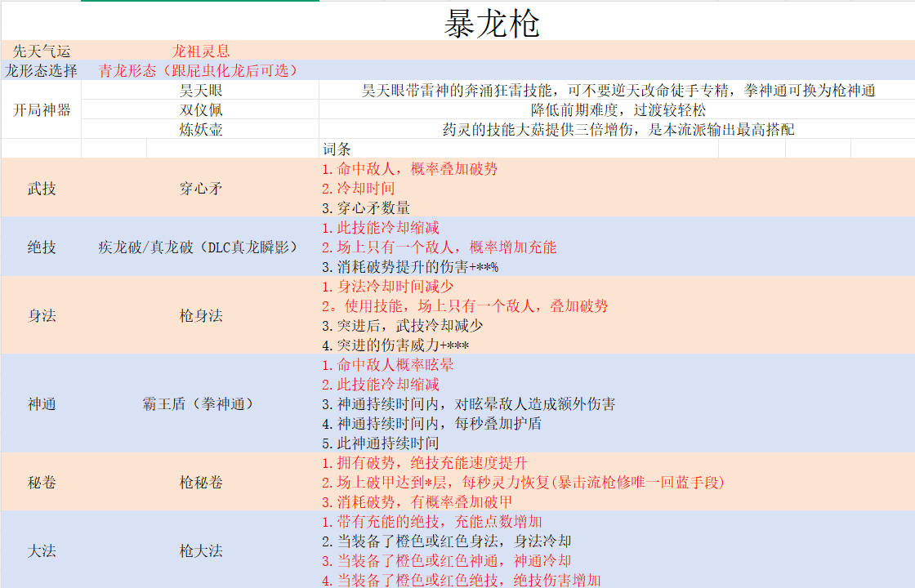This screenshot has width=915, height=588.
Task: Select the 双仪佩 cell
Action: 201,109
